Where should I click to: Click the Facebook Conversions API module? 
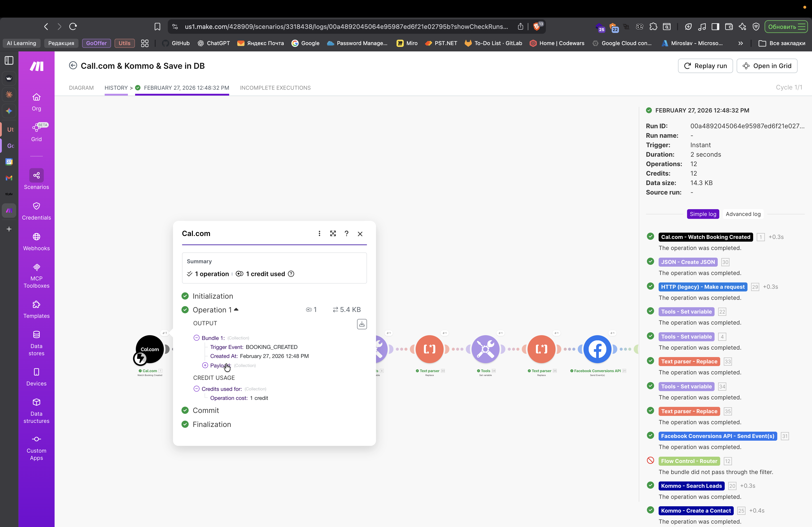coord(597,349)
